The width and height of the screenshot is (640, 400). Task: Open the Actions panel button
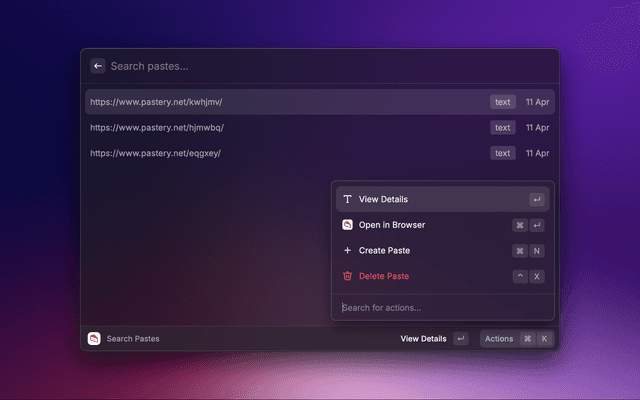499,339
